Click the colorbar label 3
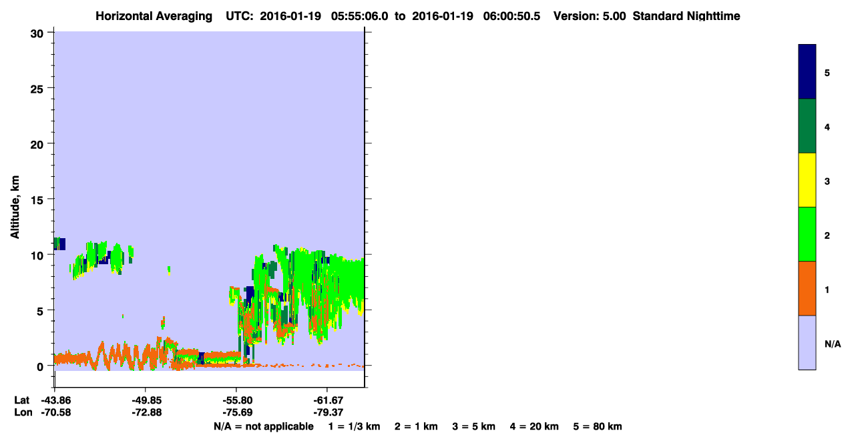The image size is (868, 445). (x=827, y=181)
